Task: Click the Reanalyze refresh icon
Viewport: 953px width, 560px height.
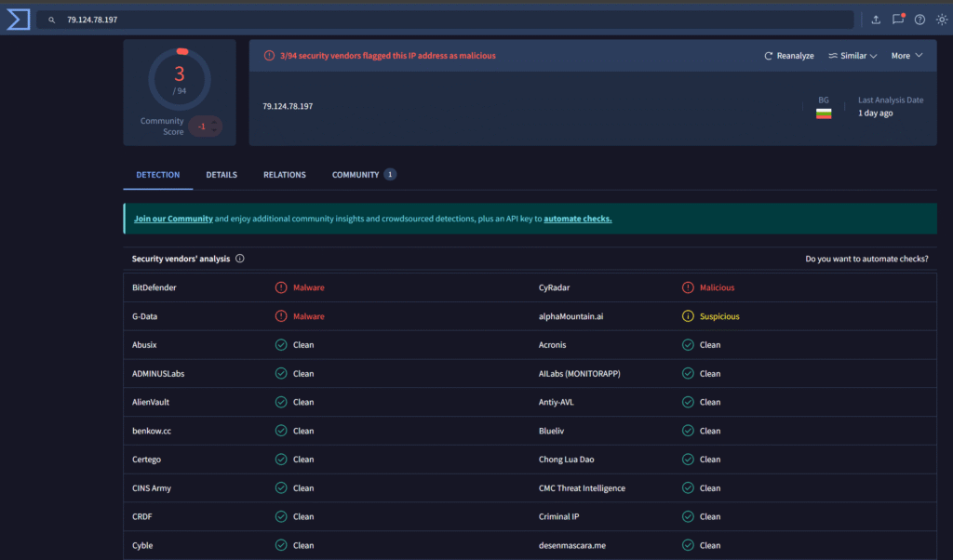Action: [768, 56]
